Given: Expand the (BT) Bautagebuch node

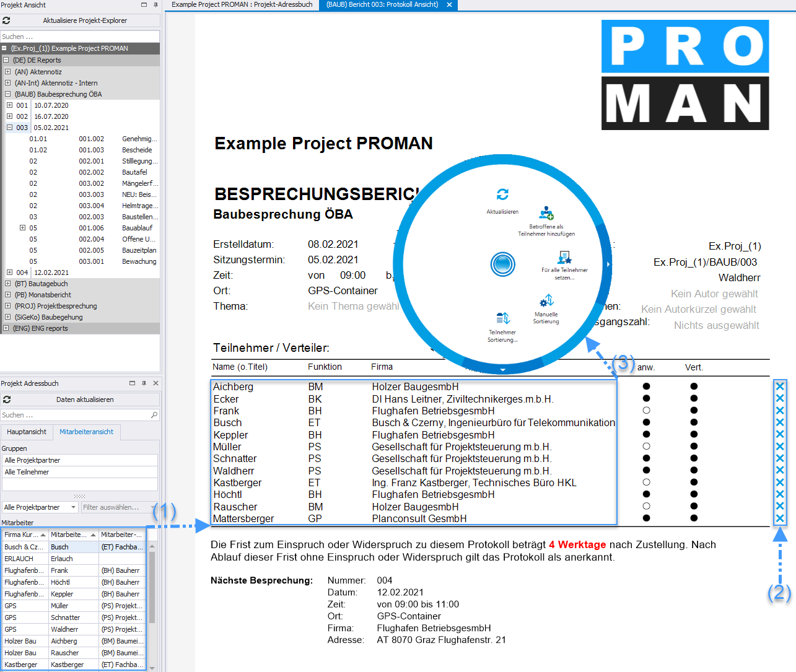Looking at the screenshot, I should click(7, 284).
